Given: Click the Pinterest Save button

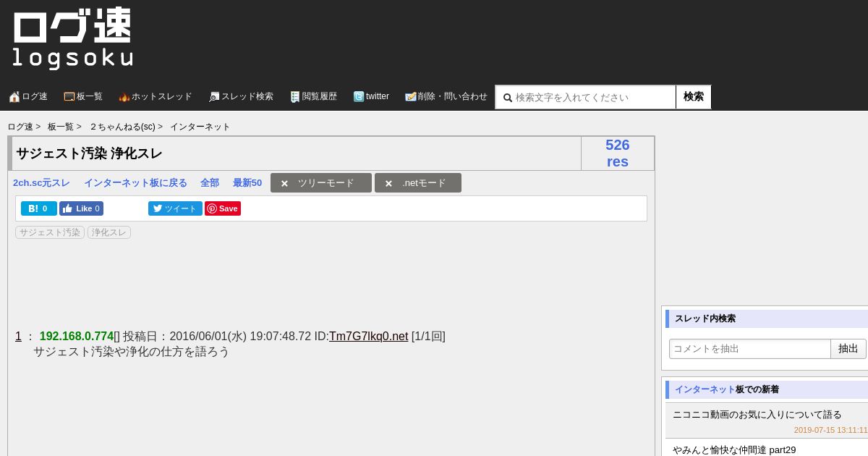Looking at the screenshot, I should [223, 208].
